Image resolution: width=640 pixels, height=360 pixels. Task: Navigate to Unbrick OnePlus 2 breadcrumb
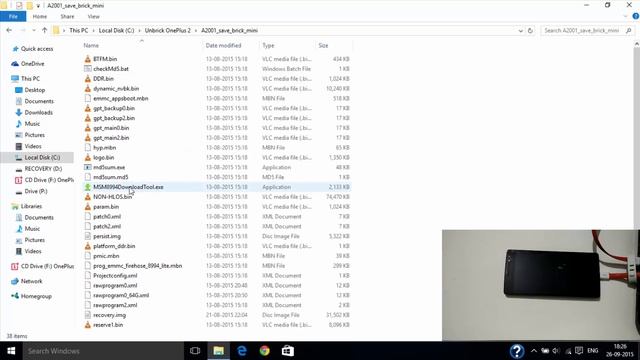click(x=168, y=31)
